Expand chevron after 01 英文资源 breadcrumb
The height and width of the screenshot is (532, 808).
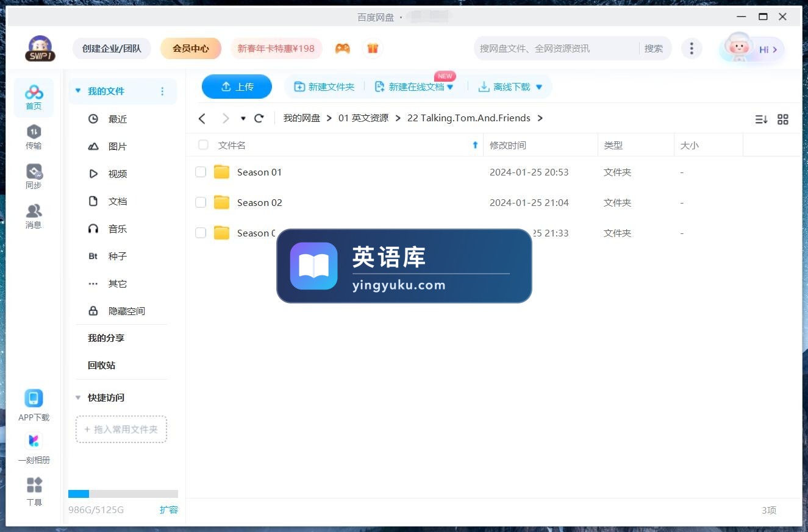click(398, 118)
